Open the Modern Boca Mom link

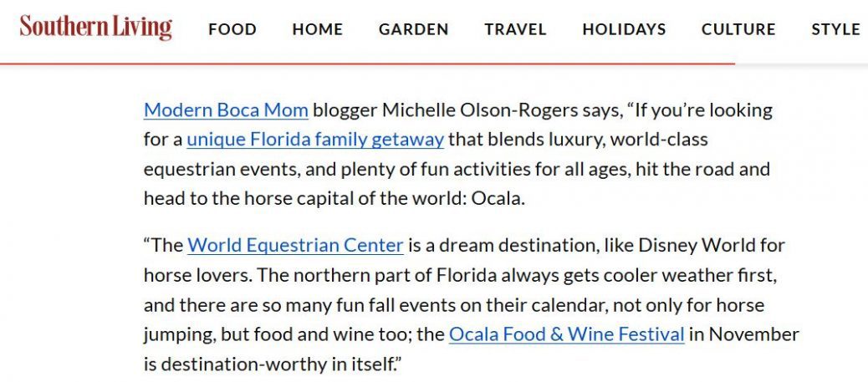pos(226,110)
